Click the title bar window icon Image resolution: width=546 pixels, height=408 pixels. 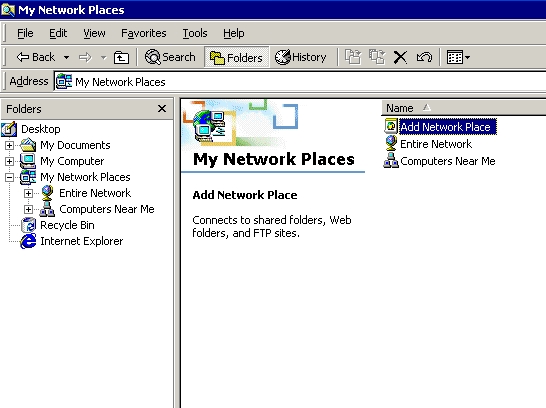(8, 10)
